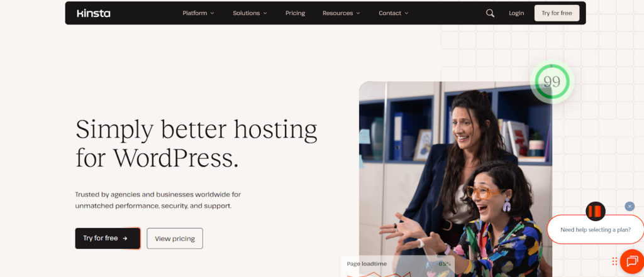Click the -85% loadtime indicator

pyautogui.click(x=443, y=264)
